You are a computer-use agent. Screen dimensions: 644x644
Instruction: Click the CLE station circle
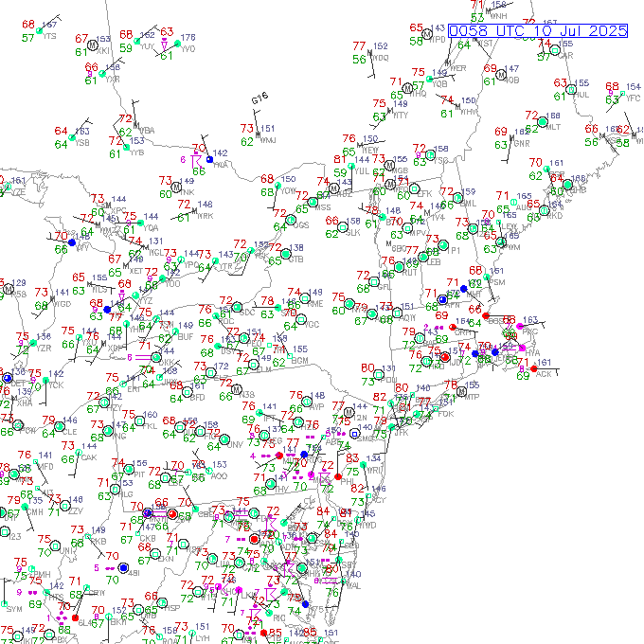(60, 427)
